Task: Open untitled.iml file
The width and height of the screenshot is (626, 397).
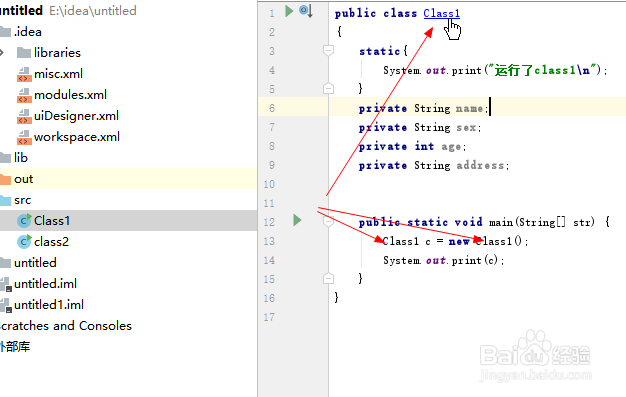Action: [x=45, y=284]
